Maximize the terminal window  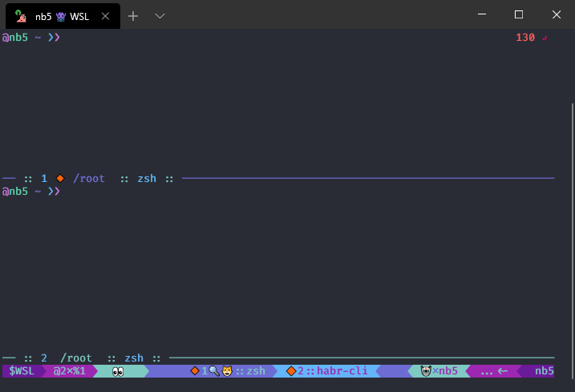tap(519, 14)
